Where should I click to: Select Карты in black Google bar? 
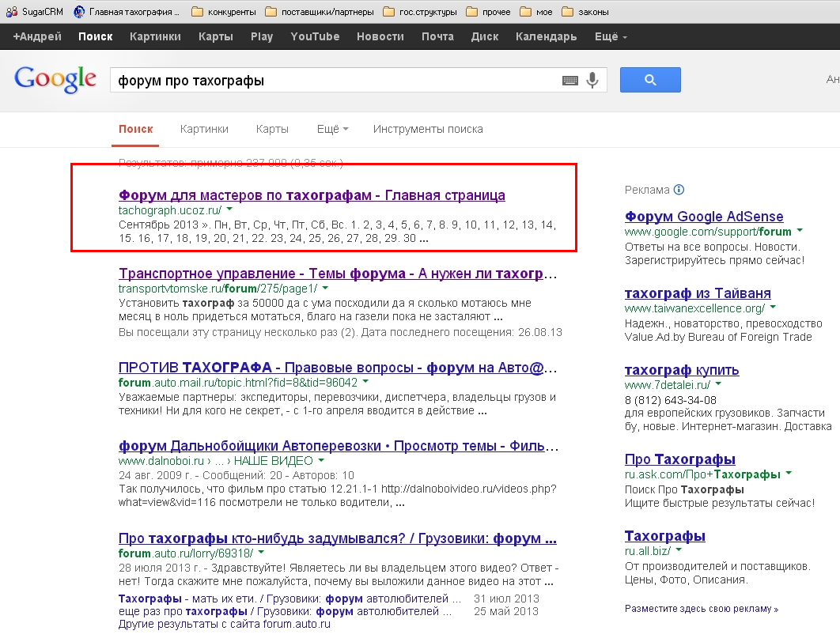[x=216, y=36]
